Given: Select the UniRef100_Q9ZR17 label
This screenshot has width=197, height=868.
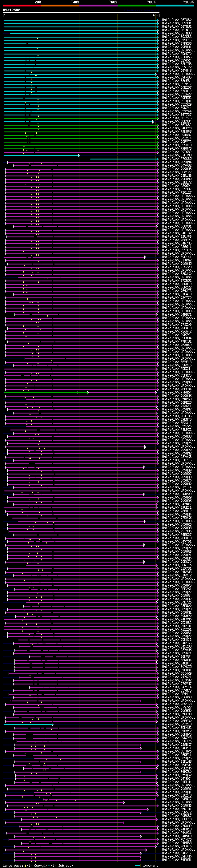Looking at the screenshot, I should click(x=177, y=84).
